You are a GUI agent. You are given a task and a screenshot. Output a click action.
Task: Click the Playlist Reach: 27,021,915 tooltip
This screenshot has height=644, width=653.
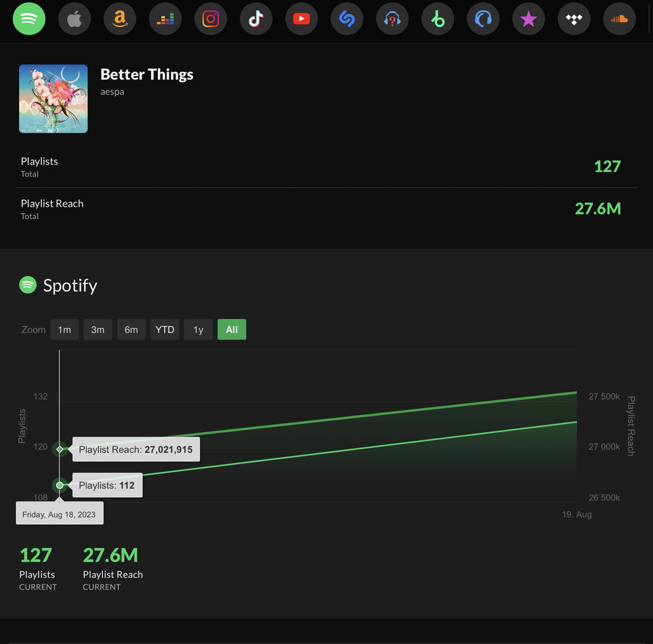(x=135, y=449)
